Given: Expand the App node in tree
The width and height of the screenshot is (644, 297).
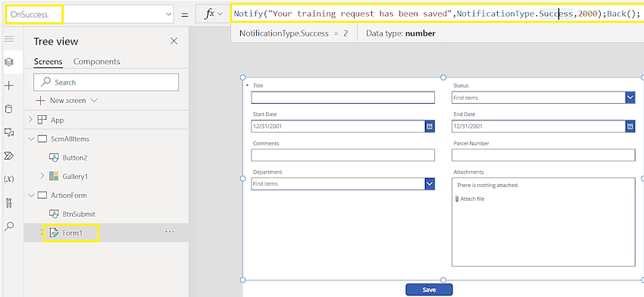Looking at the screenshot, I should pos(30,120).
